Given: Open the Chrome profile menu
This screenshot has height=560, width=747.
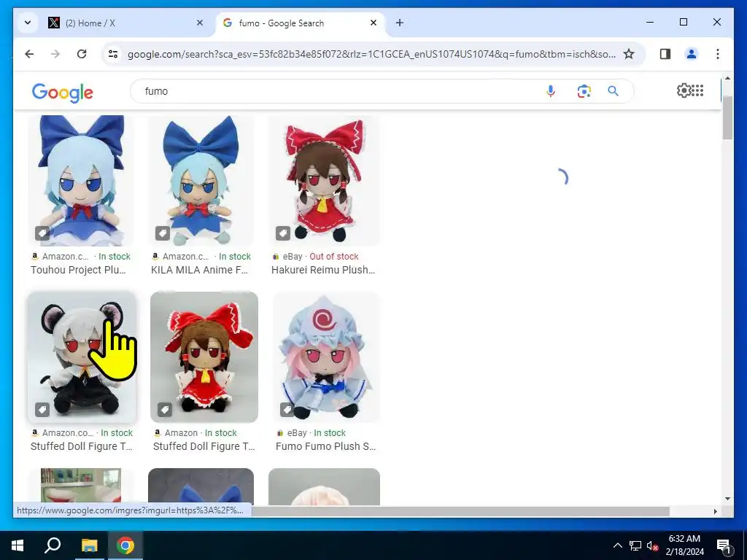Looking at the screenshot, I should click(692, 54).
